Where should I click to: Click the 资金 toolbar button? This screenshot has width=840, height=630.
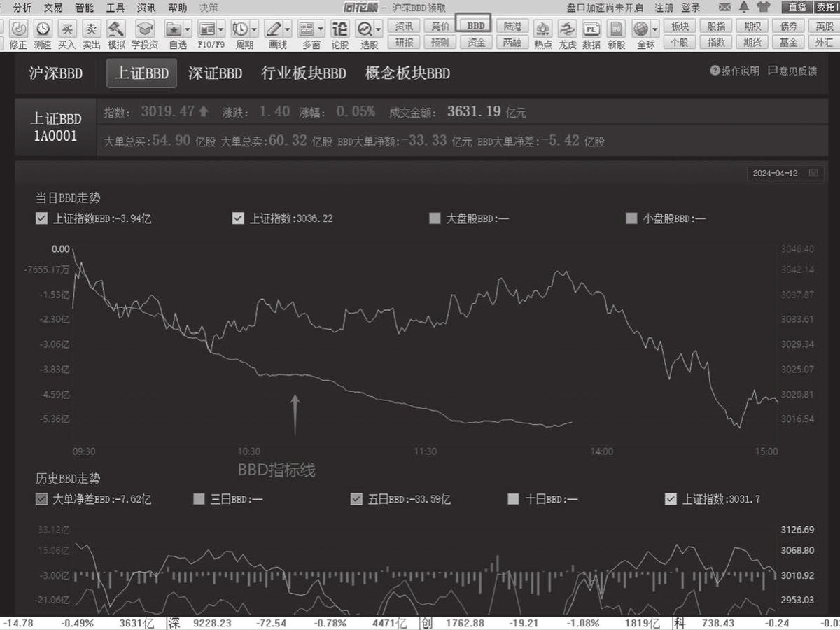point(477,42)
